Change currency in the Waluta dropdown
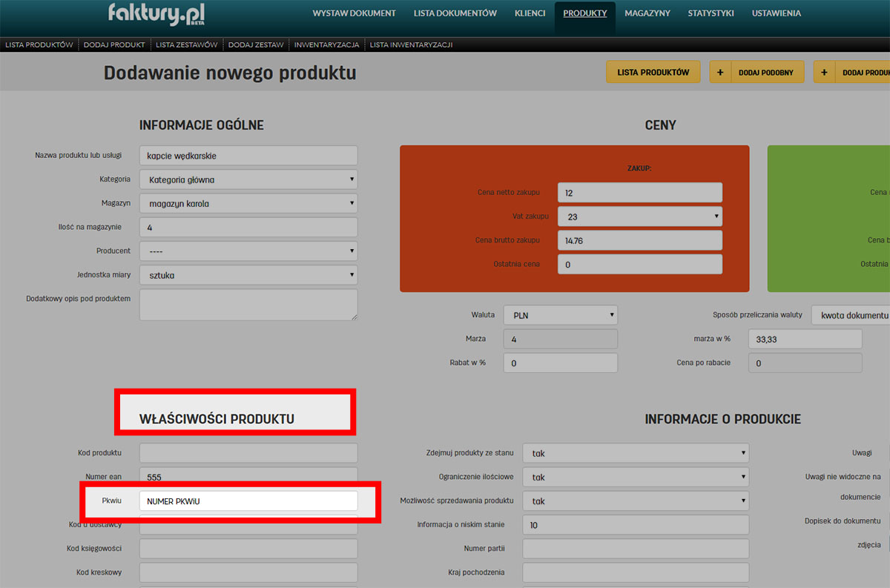 click(560, 315)
